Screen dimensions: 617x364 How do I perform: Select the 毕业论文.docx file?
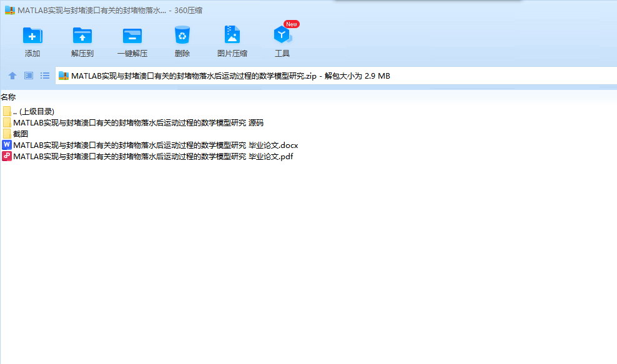click(151, 145)
